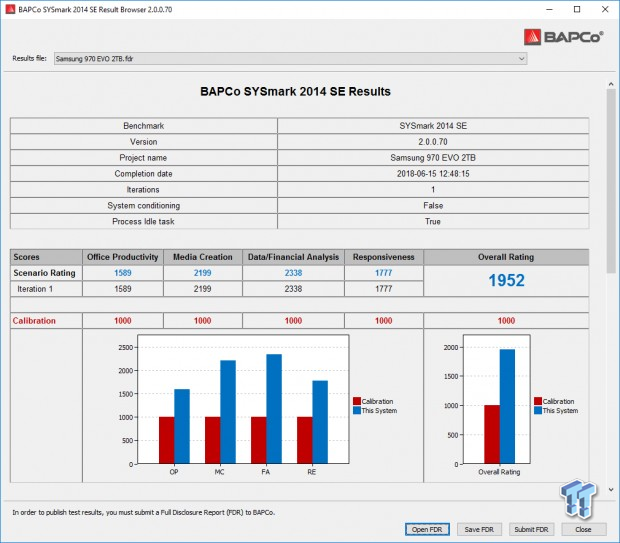This screenshot has height=543, width=620.
Task: Click the red Calibration legend swatch in scenario chart
Action: coord(357,402)
